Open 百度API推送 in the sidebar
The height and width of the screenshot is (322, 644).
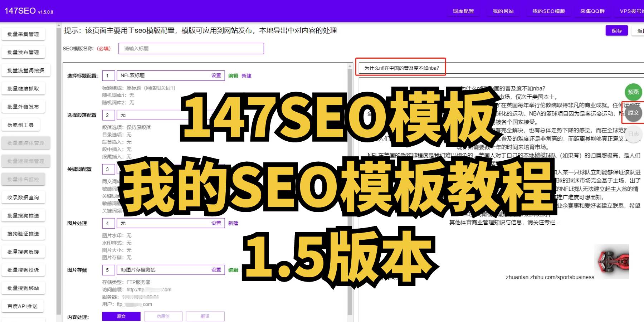[23, 306]
